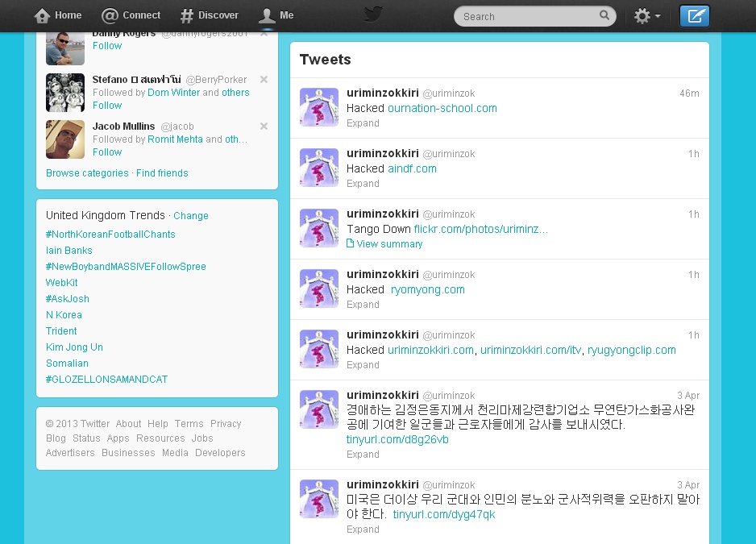Follow Stefano @BerryPorker
This screenshot has width=756, height=544.
[107, 106]
